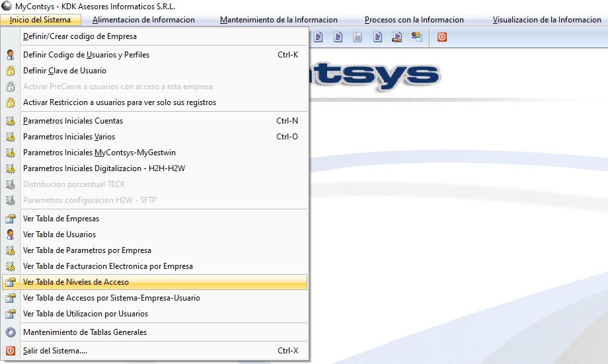Open Ver Tabla de Accesos por Sistema-Empresa-Usuario
The height and width of the screenshot is (364, 608).
click(112, 298)
